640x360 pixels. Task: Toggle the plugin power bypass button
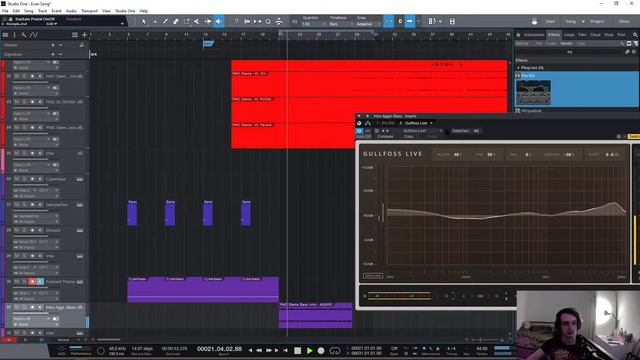(x=360, y=131)
